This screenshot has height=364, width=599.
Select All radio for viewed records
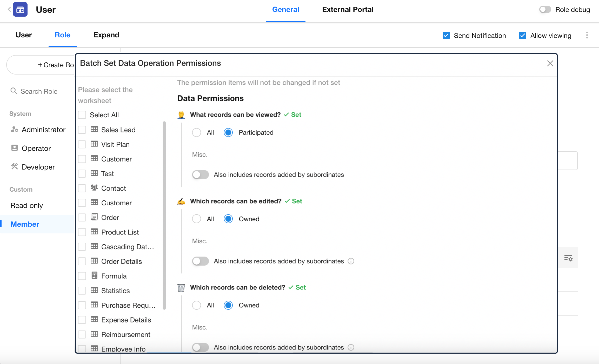(196, 133)
